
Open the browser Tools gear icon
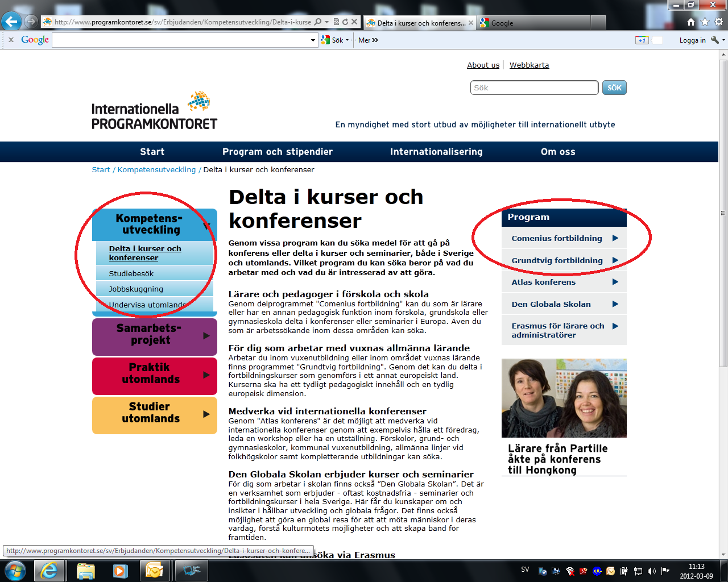coord(718,22)
